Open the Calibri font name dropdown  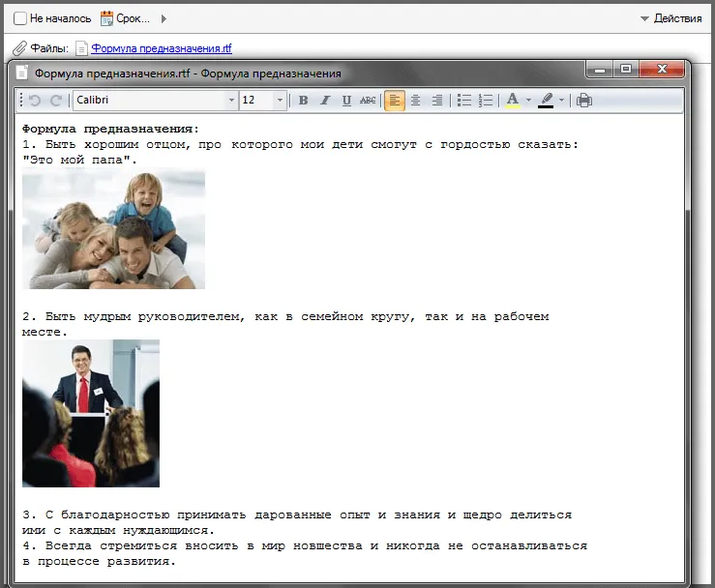tap(231, 101)
